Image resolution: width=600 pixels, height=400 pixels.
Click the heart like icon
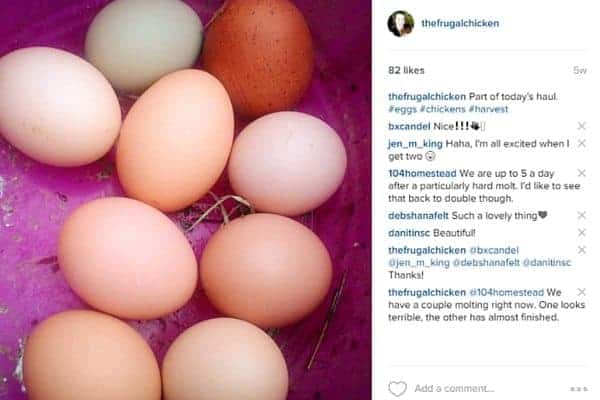[x=398, y=389]
